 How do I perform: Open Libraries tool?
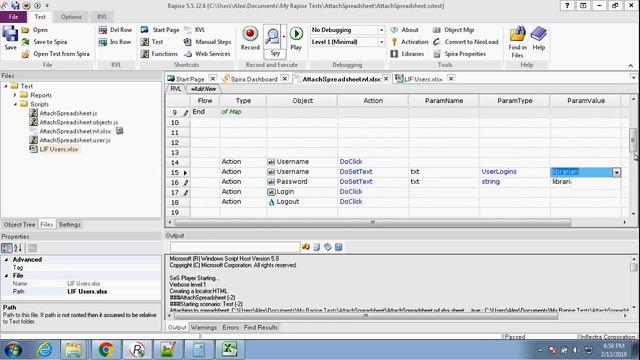pos(407,53)
